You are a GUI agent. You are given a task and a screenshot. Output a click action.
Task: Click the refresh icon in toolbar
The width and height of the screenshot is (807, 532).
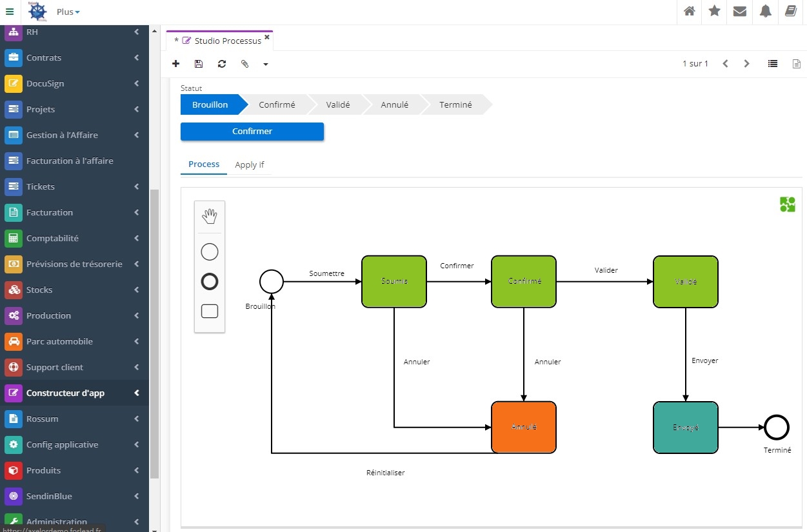[222, 64]
